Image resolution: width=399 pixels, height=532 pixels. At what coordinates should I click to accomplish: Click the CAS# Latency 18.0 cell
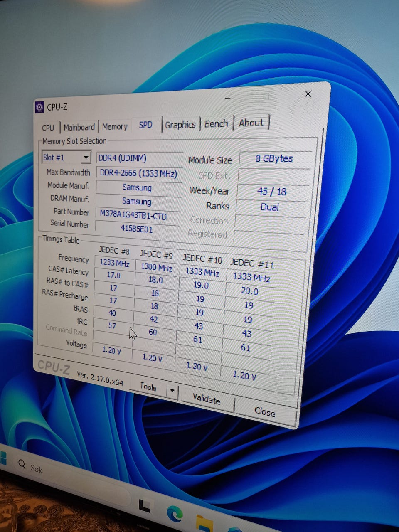click(x=155, y=280)
